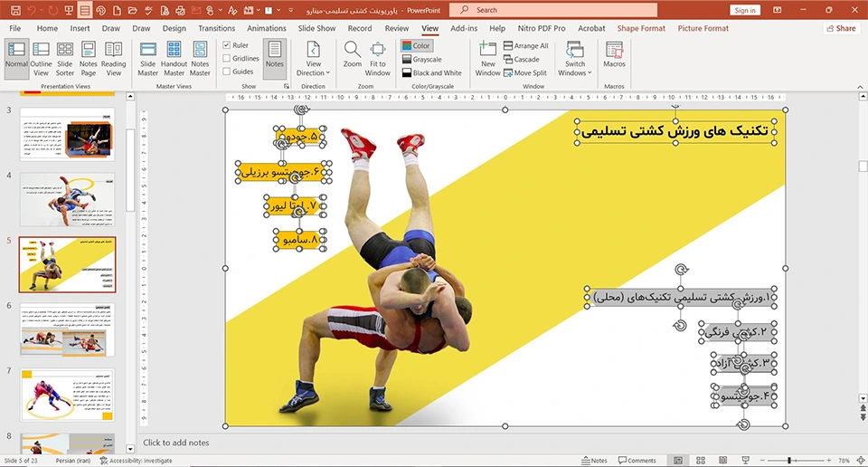Start slideshow from beginning via quick access icon
This screenshot has width=868, height=467.
click(x=69, y=10)
